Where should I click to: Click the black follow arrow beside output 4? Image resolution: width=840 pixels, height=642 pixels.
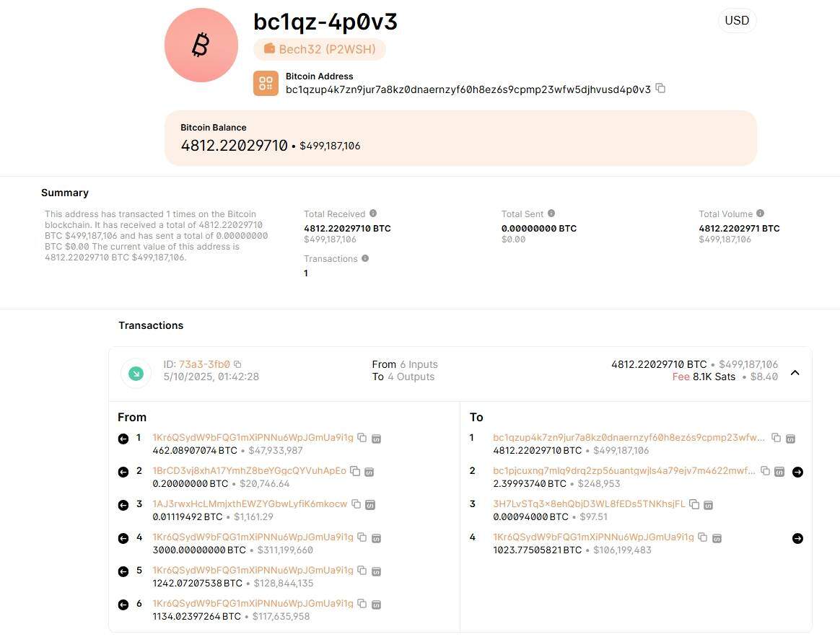click(797, 537)
